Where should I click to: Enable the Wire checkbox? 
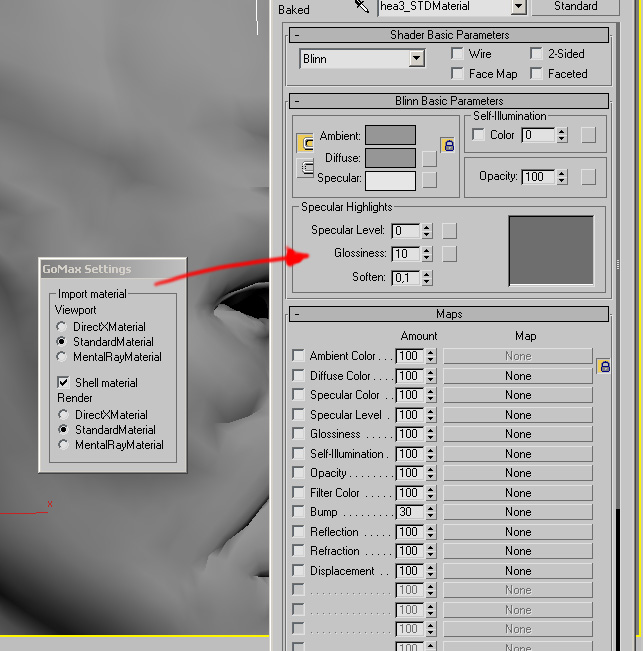pos(457,54)
